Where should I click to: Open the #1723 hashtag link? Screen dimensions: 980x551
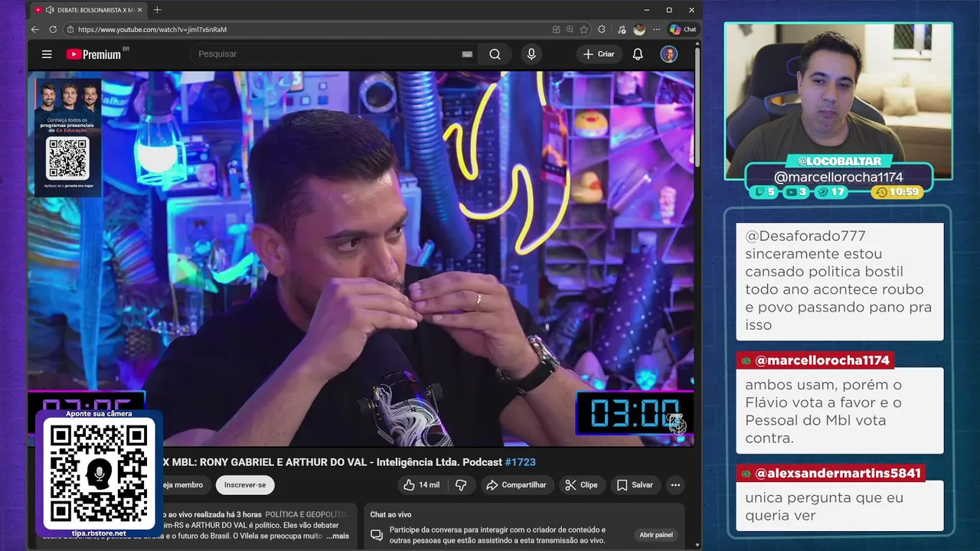pyautogui.click(x=521, y=462)
